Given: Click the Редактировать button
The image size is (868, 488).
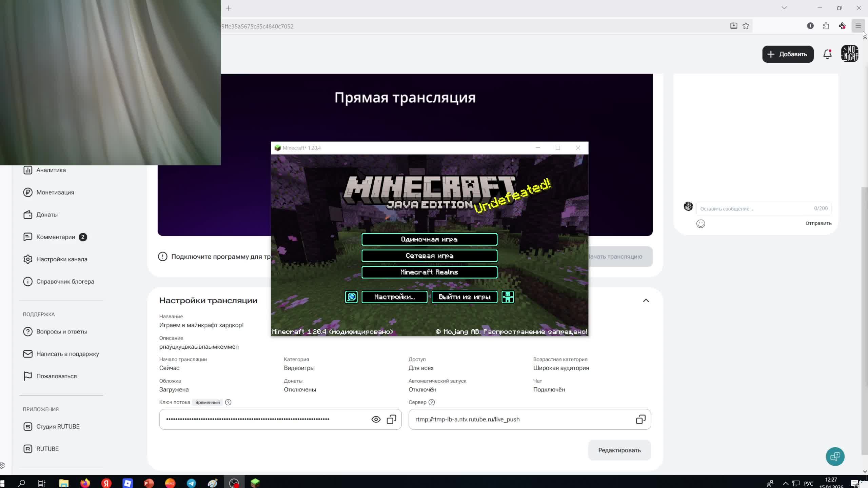Looking at the screenshot, I should pos(619,450).
